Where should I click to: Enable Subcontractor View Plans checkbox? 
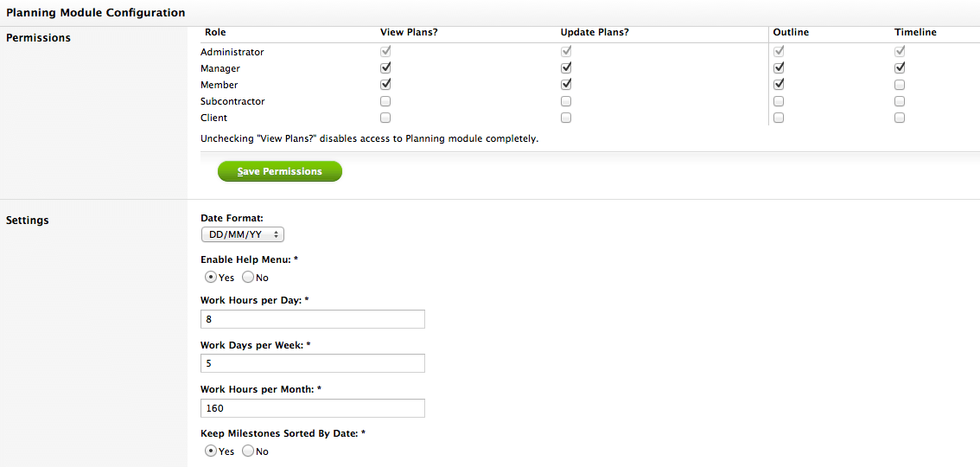[385, 100]
